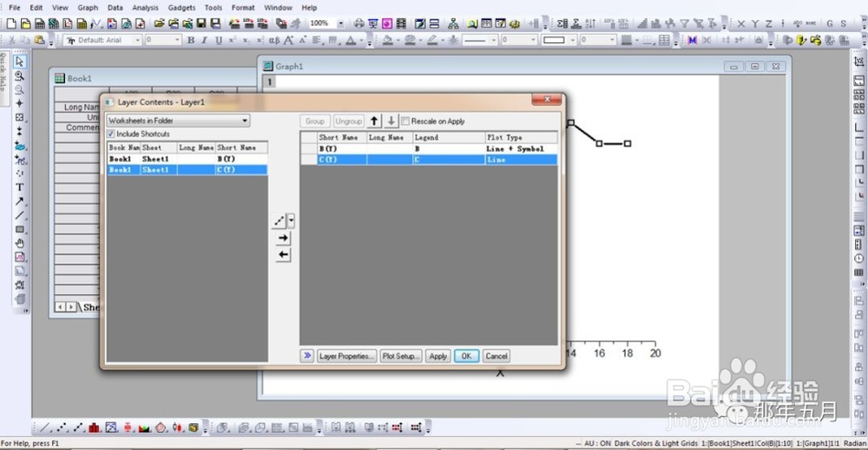Toggle Include Shortcuts checkbox
The width and height of the screenshot is (868, 450).
tap(111, 134)
